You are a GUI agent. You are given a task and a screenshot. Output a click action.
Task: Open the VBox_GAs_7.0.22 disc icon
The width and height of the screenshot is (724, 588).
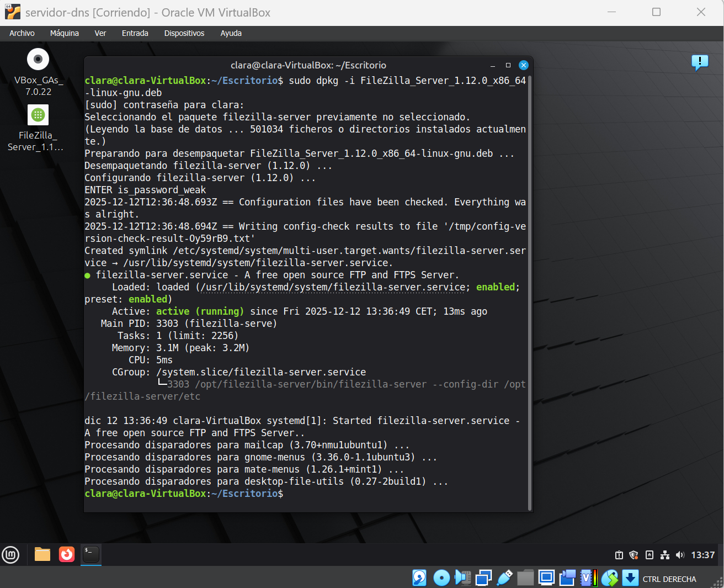click(38, 60)
